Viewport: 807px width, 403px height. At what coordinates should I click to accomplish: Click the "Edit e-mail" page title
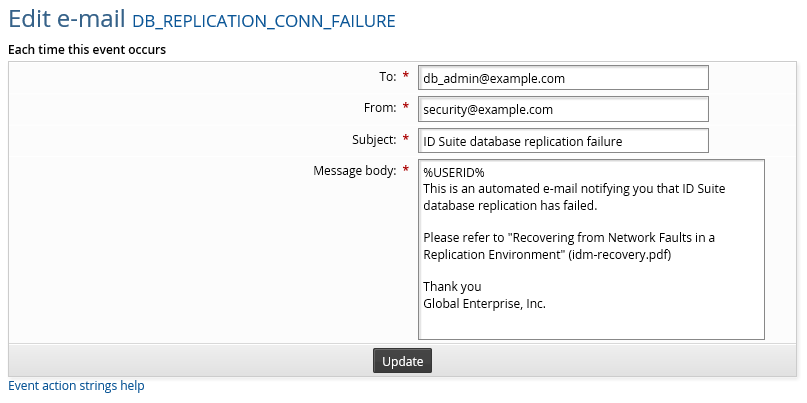click(x=66, y=21)
